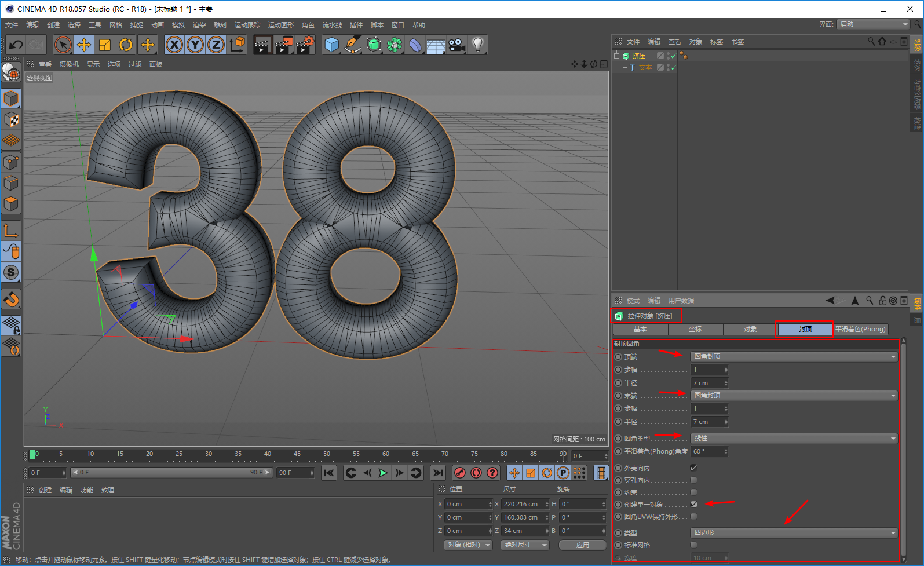Click the record active objects button
The width and height of the screenshot is (924, 566).
click(x=460, y=473)
